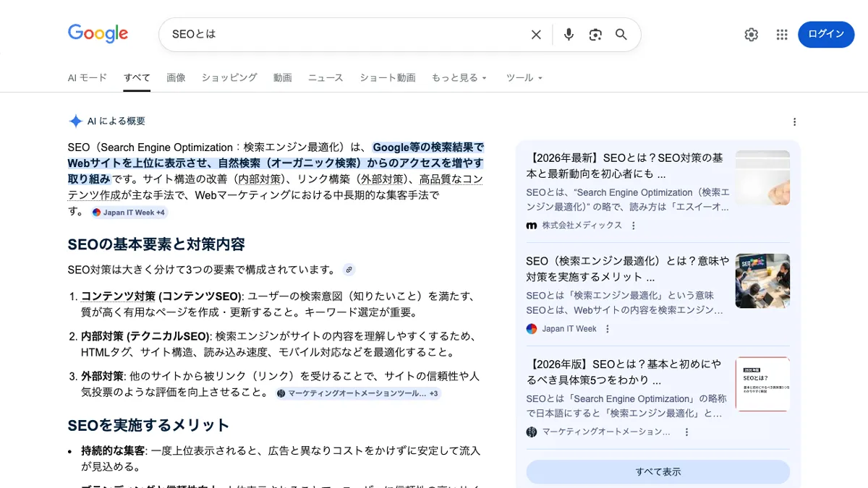Open the ショート動画 tab

(388, 77)
